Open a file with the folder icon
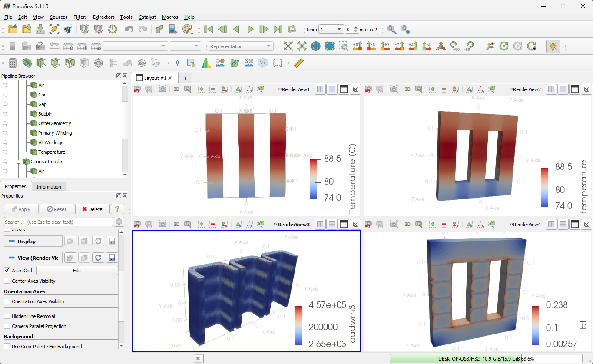 pos(13,29)
